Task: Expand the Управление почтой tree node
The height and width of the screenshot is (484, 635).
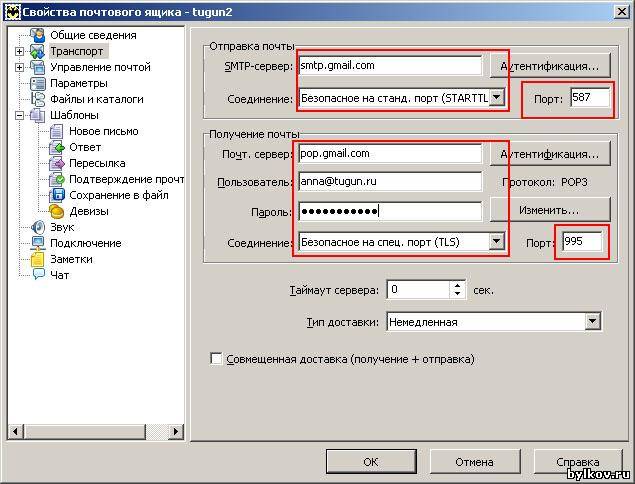Action: (x=19, y=67)
